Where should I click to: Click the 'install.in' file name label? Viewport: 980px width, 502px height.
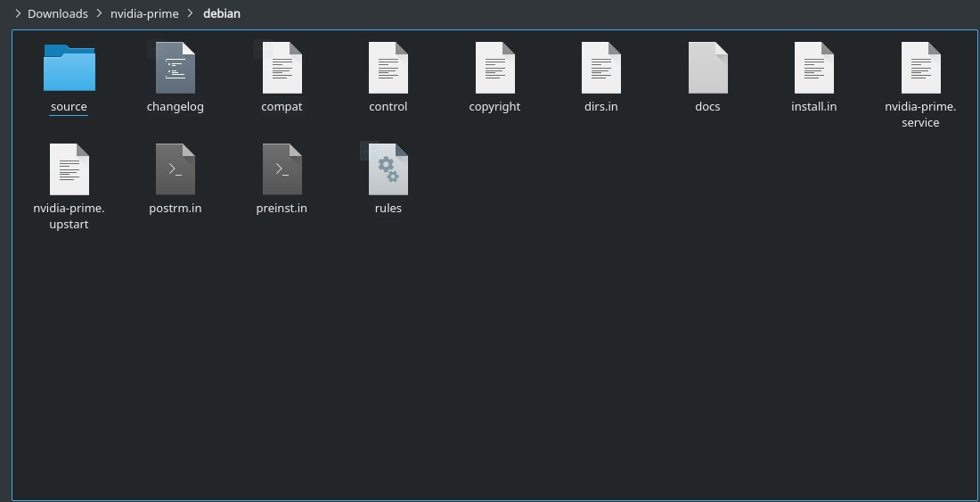pyautogui.click(x=813, y=106)
